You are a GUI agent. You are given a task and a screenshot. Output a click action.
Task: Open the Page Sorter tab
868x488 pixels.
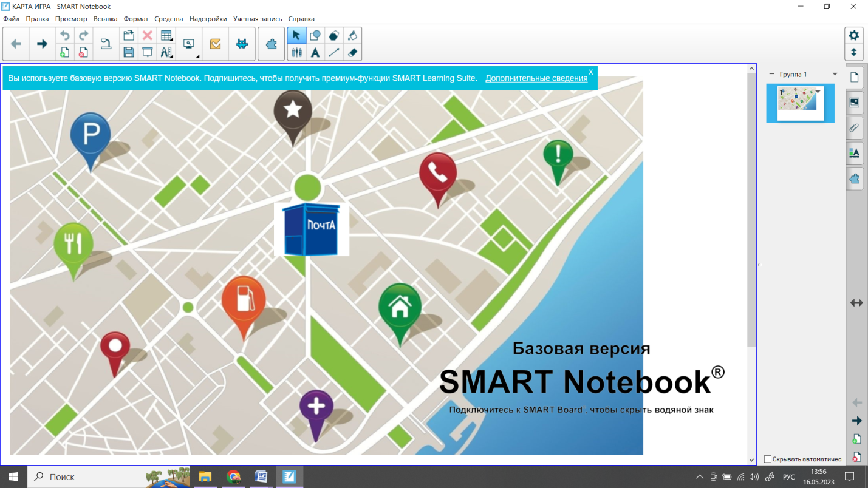[855, 77]
